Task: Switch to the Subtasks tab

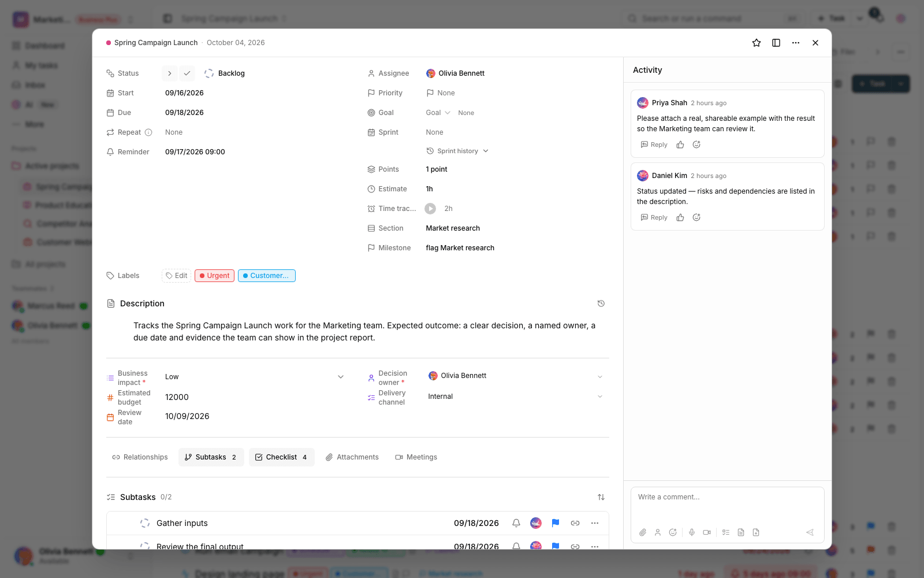Action: (x=211, y=457)
